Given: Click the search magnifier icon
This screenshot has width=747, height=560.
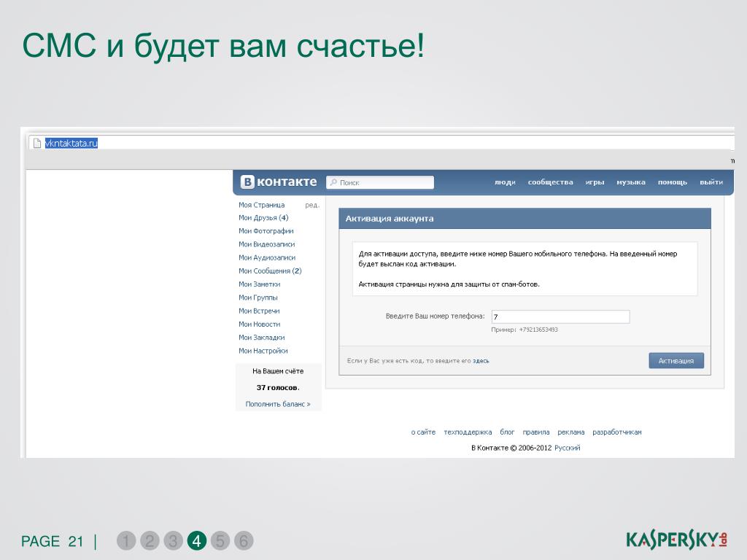Looking at the screenshot, I should click(x=333, y=182).
